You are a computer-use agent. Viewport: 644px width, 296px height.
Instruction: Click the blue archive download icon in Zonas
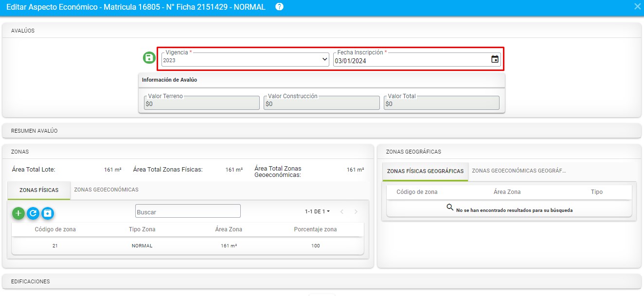(48, 213)
